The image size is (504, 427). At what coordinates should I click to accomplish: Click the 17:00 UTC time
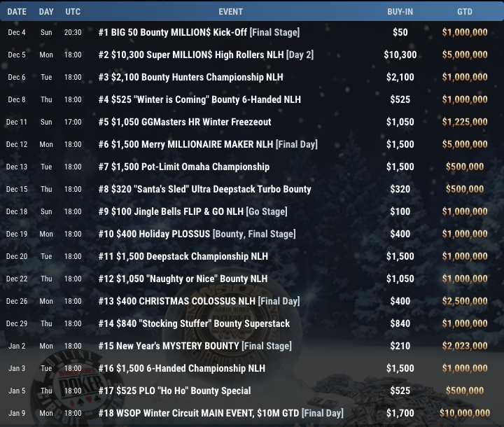point(73,122)
